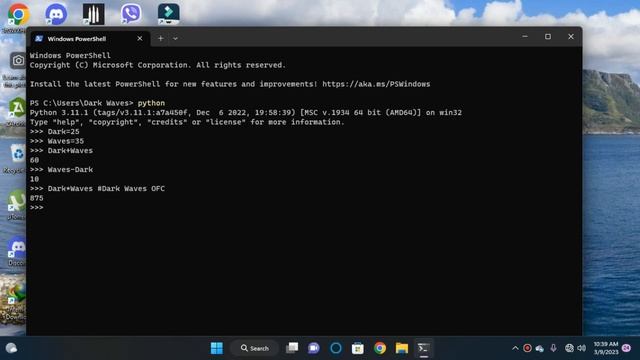Click the 'Dark=25' assignment line
Viewport: 640px width, 360px height.
(55, 131)
